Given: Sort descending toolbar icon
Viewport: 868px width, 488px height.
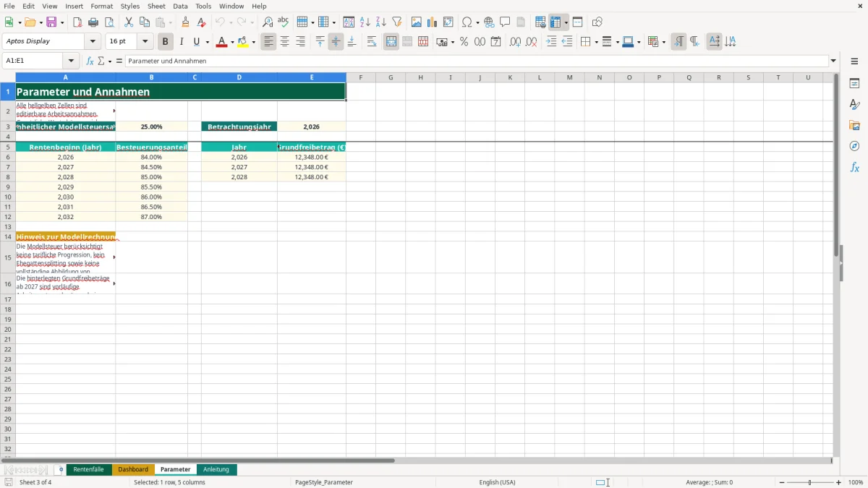Looking at the screenshot, I should [x=381, y=22].
